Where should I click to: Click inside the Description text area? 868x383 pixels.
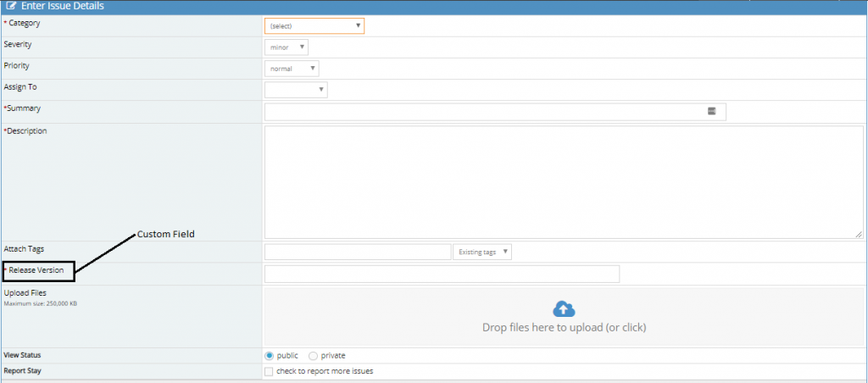tap(563, 181)
